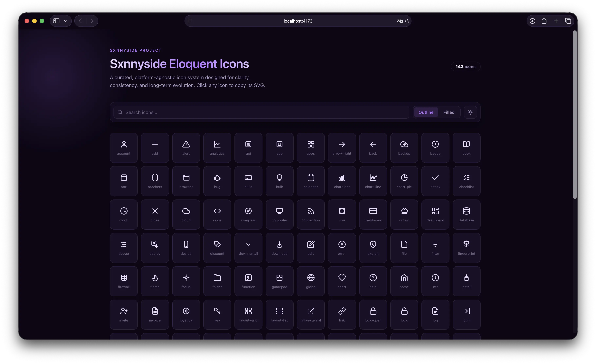Screen dimensions: 596x364
Task: Copy the chart-pie icon
Action: pos(404,181)
